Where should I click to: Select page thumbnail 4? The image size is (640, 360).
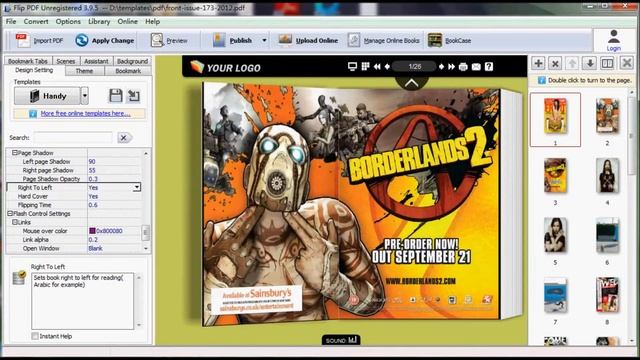click(607, 176)
